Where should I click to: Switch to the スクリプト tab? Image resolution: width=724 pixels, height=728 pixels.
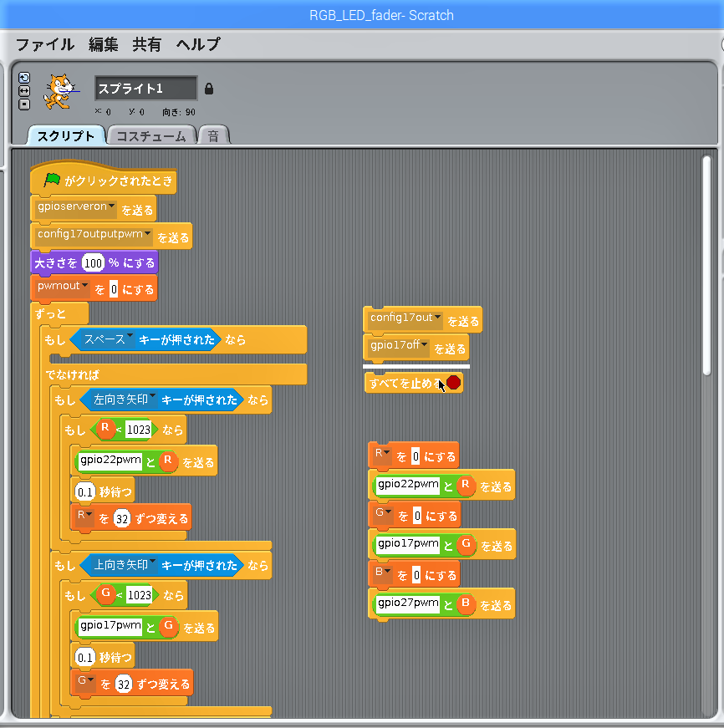[66, 136]
